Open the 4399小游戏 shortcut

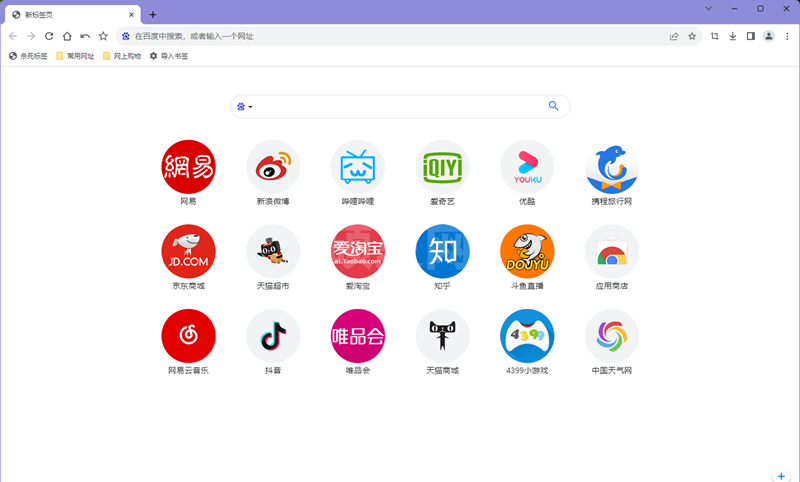tap(527, 336)
